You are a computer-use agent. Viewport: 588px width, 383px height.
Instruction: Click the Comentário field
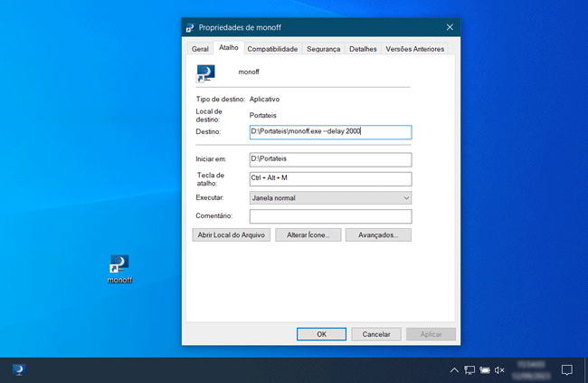(330, 215)
